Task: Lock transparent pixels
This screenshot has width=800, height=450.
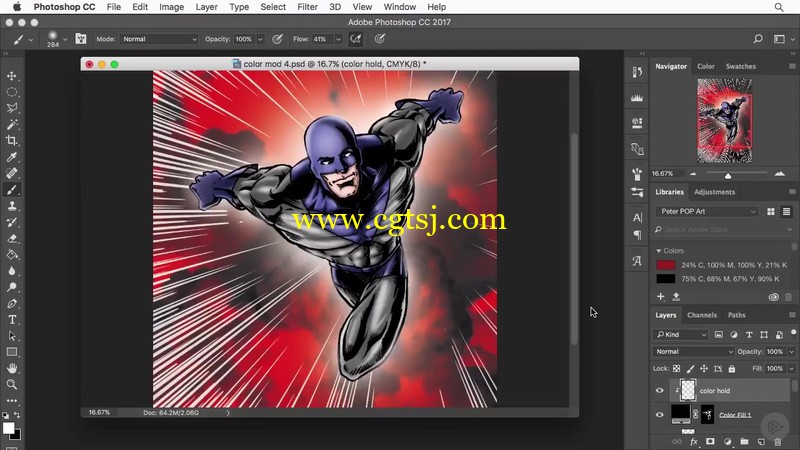Action: click(x=677, y=368)
